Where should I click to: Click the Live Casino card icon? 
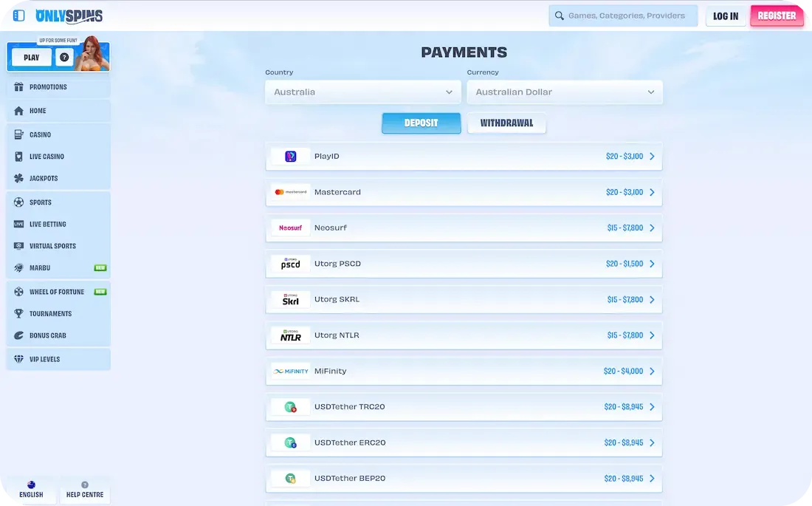[18, 156]
